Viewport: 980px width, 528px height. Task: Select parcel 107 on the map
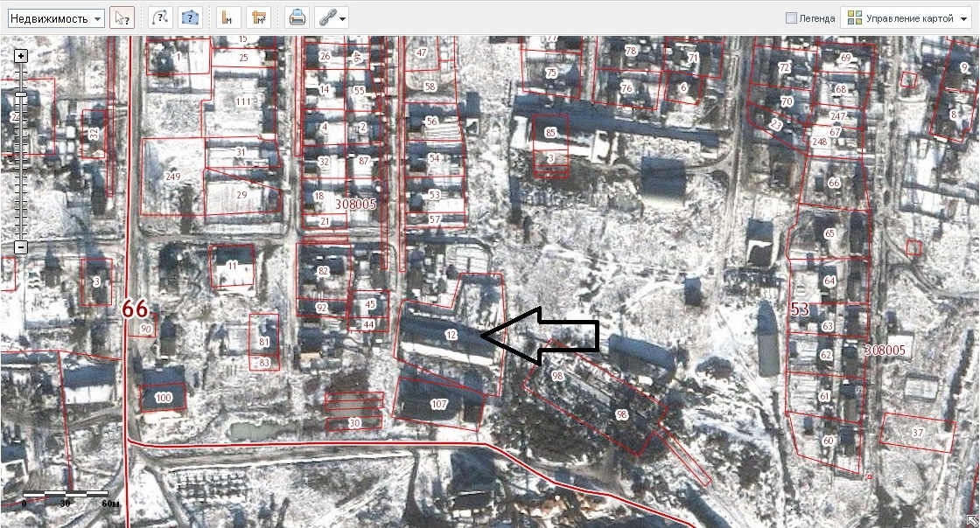coord(439,405)
